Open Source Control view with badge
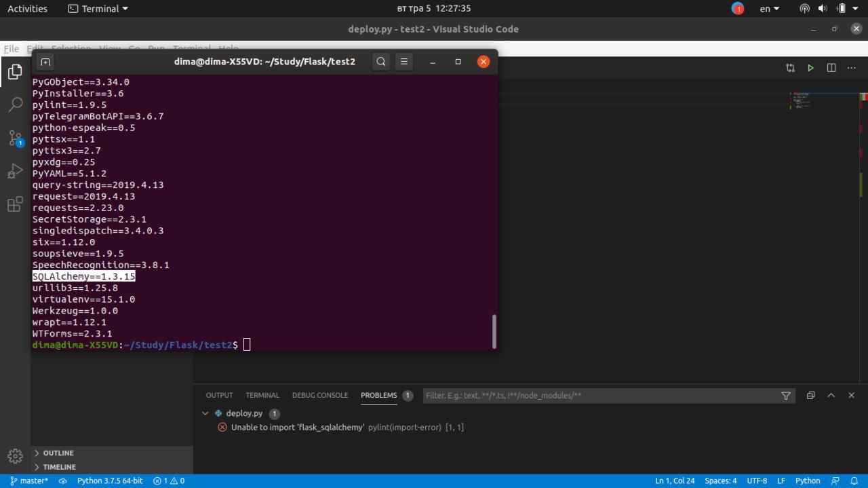The image size is (868, 488). click(15, 138)
